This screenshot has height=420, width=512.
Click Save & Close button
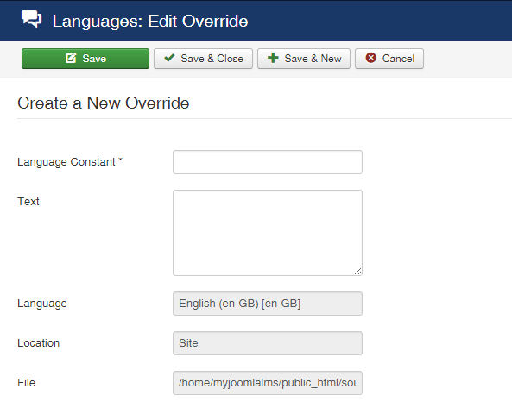[x=203, y=59]
